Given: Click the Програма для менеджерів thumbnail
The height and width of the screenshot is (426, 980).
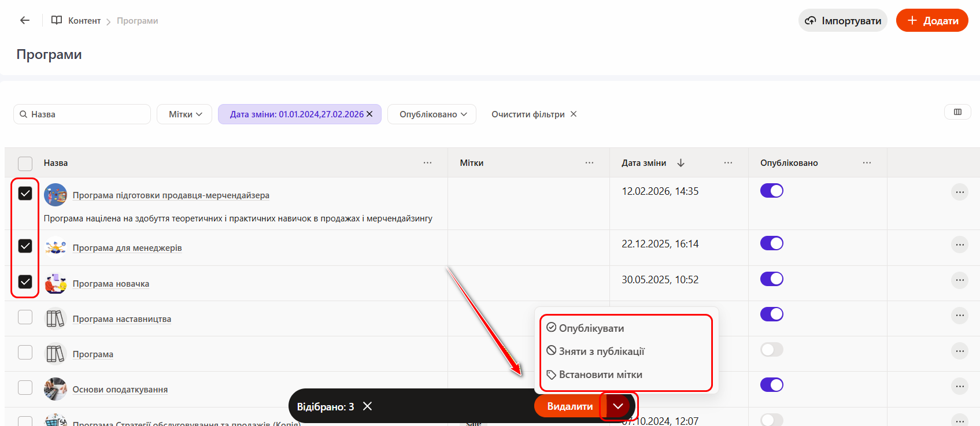Looking at the screenshot, I should 56,248.
